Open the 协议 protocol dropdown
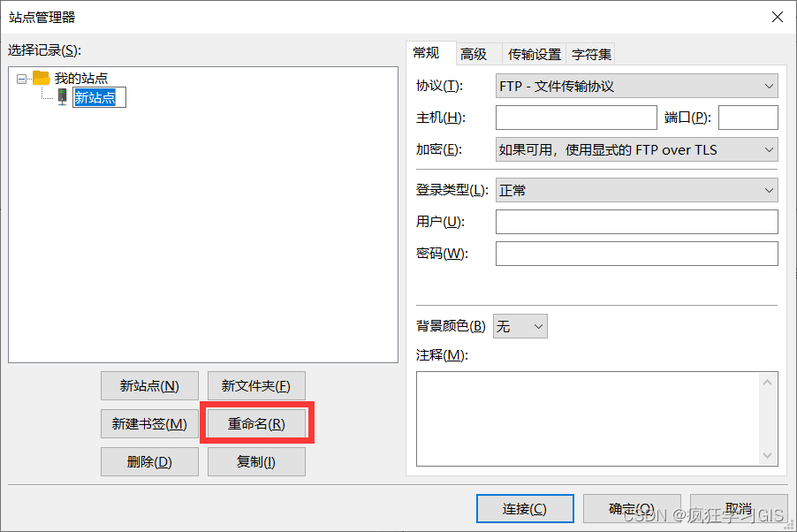 [637, 86]
